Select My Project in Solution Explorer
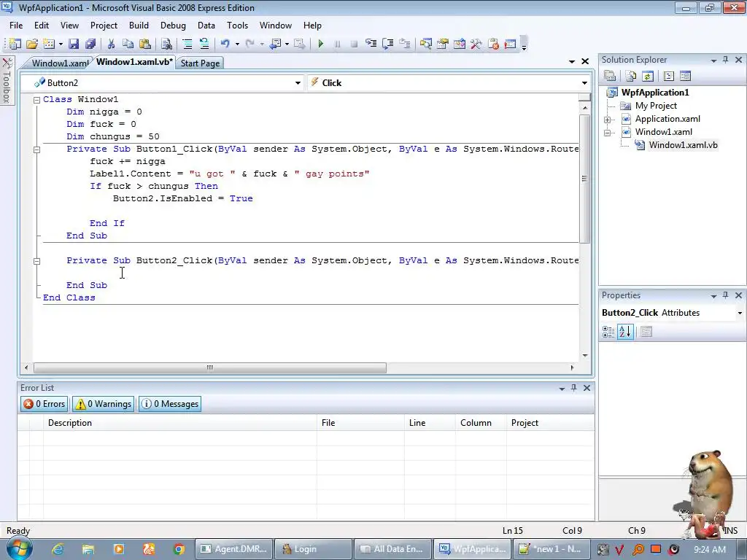The width and height of the screenshot is (747, 560). [656, 106]
